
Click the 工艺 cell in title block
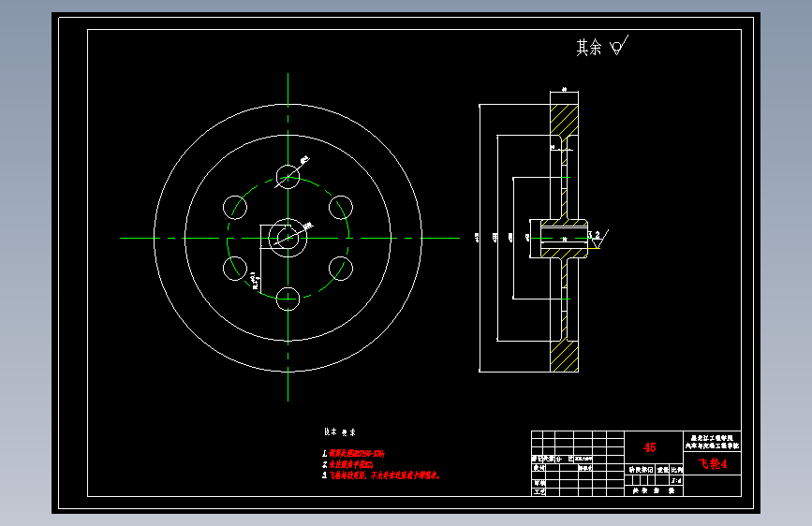click(x=539, y=491)
